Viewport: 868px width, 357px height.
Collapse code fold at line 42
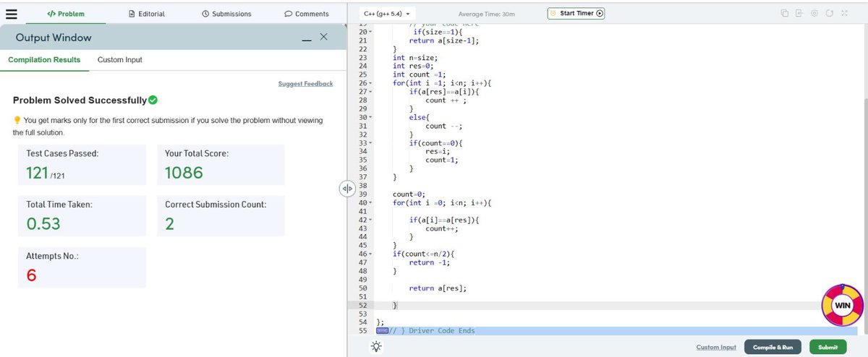(370, 220)
